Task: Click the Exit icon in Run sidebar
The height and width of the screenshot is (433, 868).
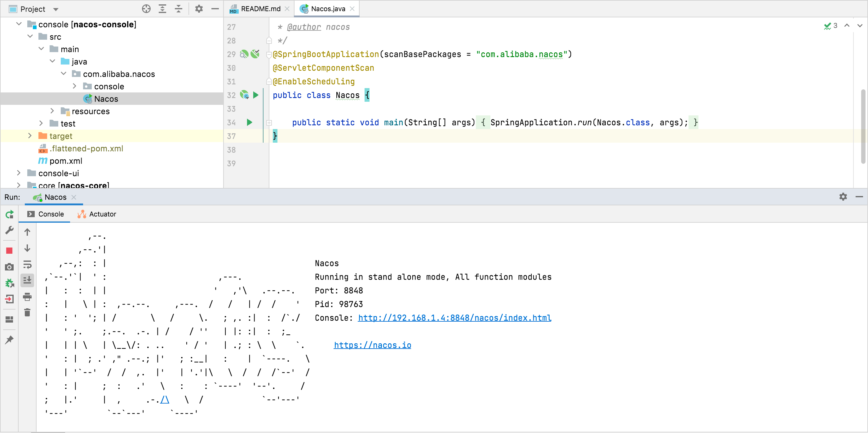Action: pos(9,299)
